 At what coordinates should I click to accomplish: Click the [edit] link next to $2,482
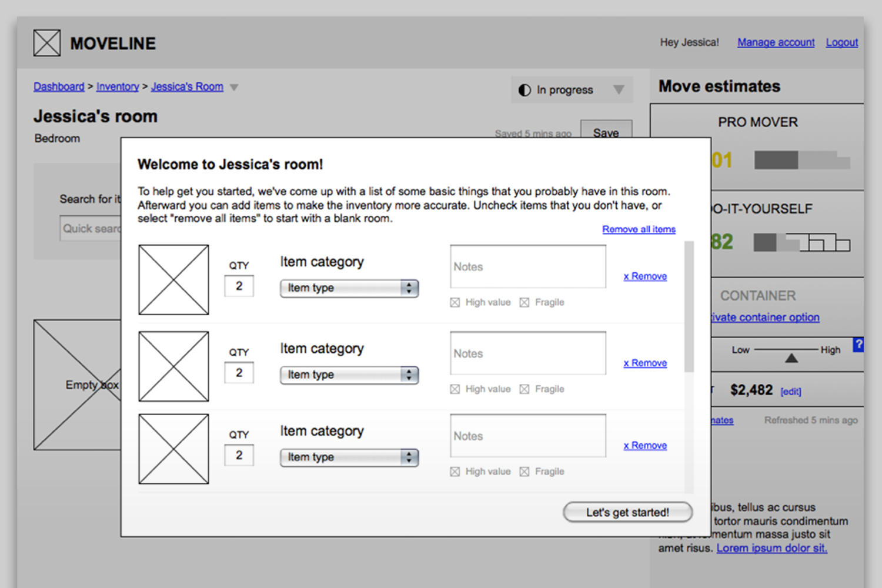click(791, 392)
